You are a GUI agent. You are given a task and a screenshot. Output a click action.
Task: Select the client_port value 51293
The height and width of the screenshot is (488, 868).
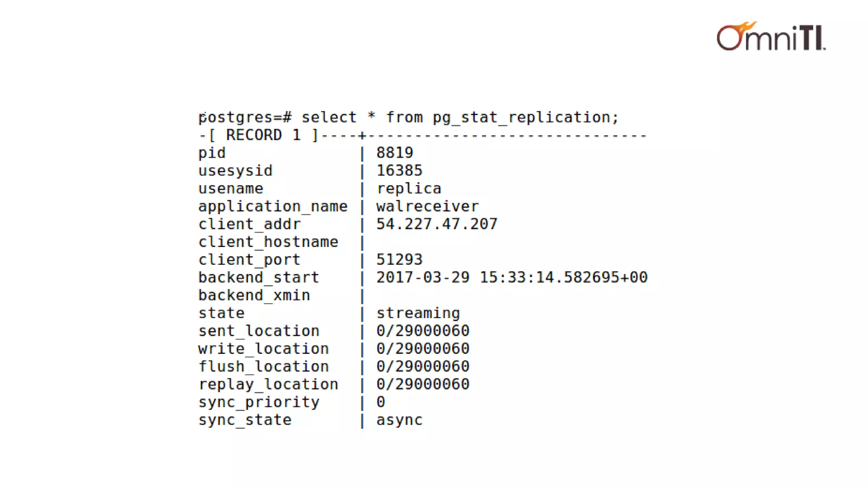399,259
